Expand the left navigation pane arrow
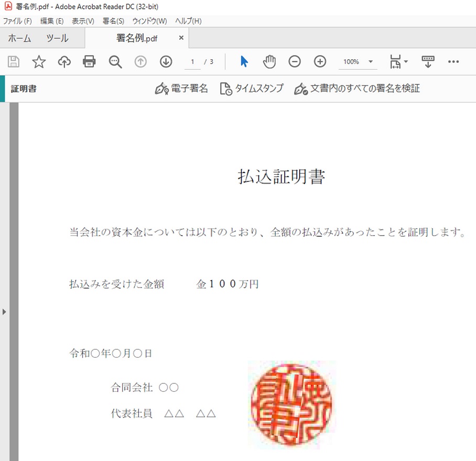 pyautogui.click(x=4, y=312)
